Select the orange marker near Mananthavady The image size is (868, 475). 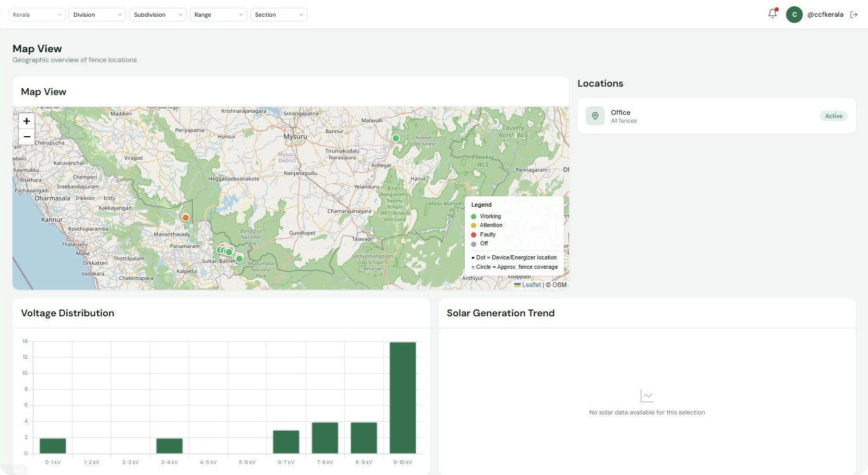(x=185, y=218)
